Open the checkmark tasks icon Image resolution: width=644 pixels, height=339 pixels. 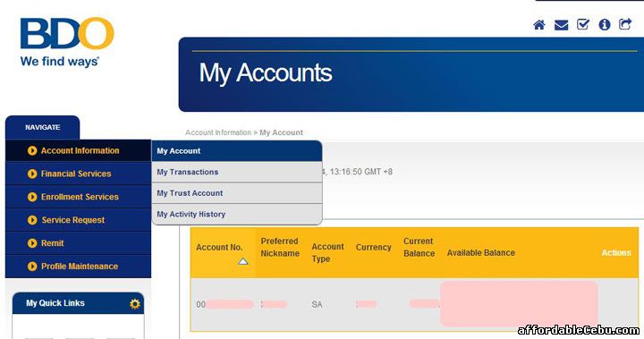[x=583, y=25]
